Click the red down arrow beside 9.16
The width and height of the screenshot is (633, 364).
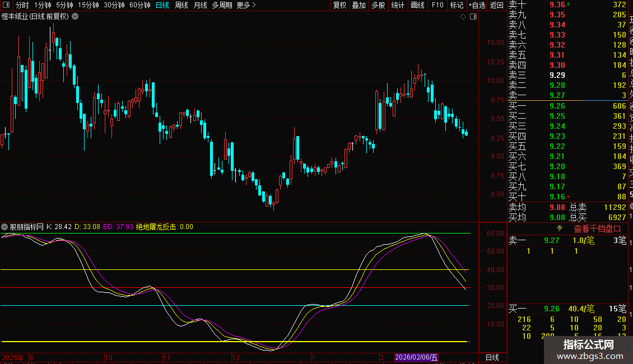pos(569,197)
